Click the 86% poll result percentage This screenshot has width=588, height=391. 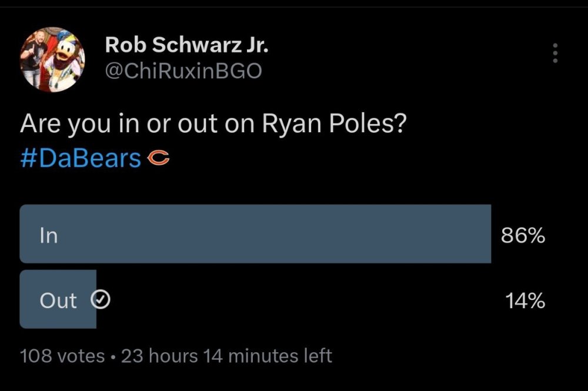[x=523, y=236]
